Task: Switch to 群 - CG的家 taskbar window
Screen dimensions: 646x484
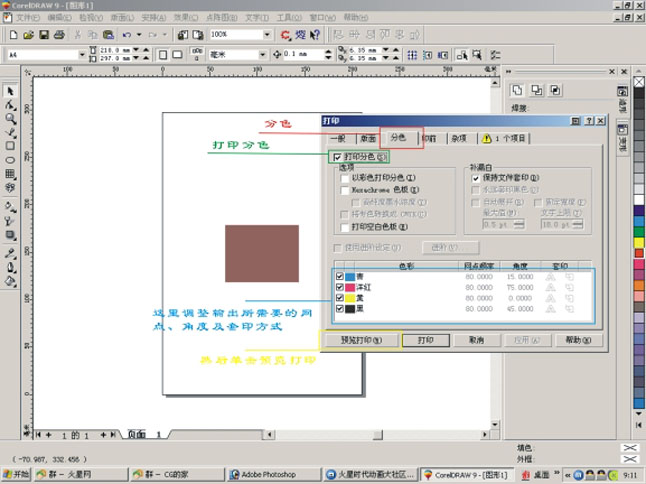Action: 177,475
